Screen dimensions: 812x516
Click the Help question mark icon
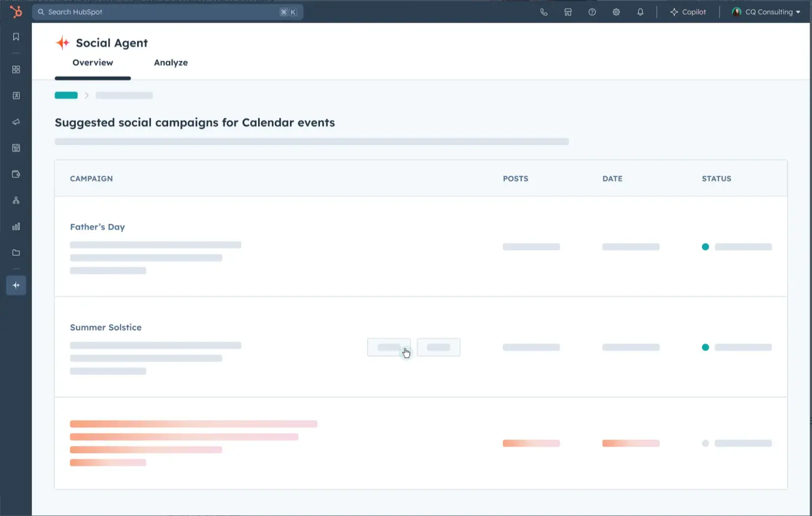tap(592, 12)
